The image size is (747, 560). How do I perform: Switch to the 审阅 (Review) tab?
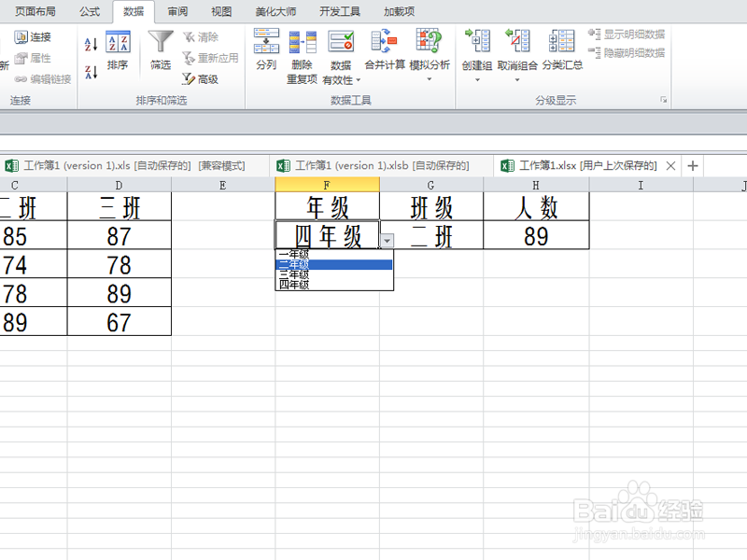[x=177, y=12]
